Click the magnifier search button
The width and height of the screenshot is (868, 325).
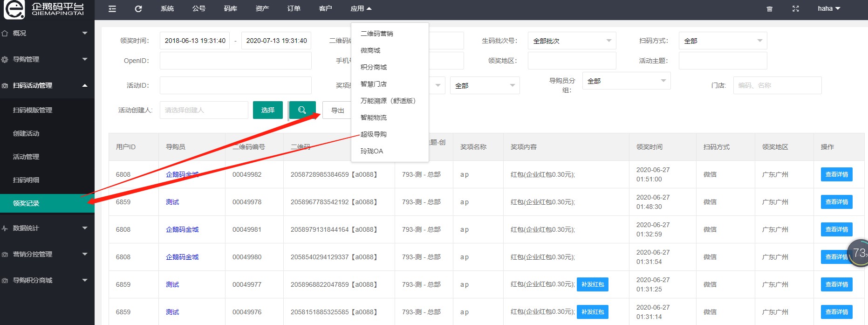coord(302,110)
